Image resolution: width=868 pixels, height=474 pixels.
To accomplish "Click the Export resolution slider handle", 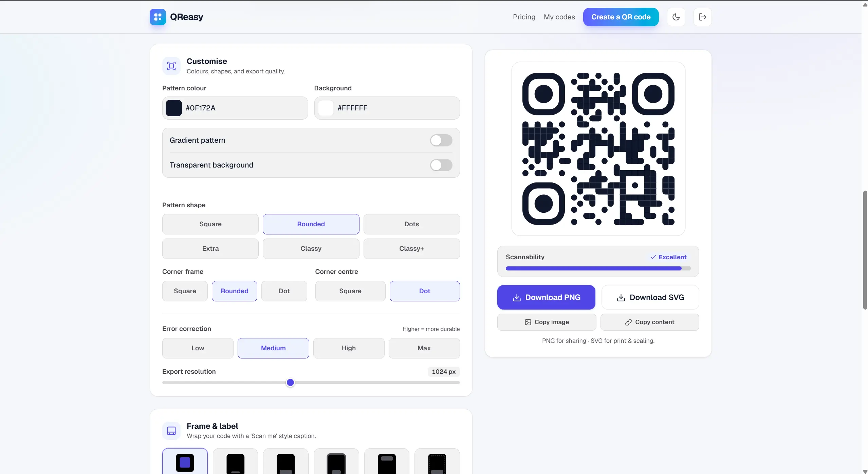I will tap(290, 383).
